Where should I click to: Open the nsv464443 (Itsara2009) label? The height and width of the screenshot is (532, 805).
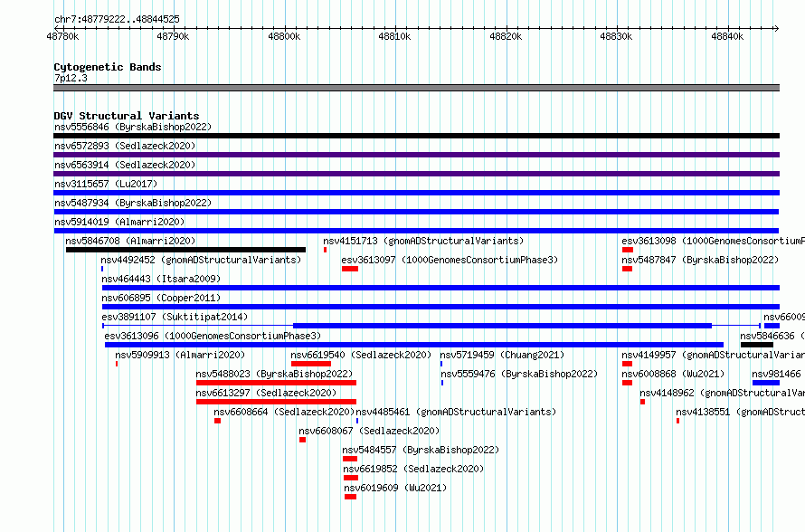161,279
